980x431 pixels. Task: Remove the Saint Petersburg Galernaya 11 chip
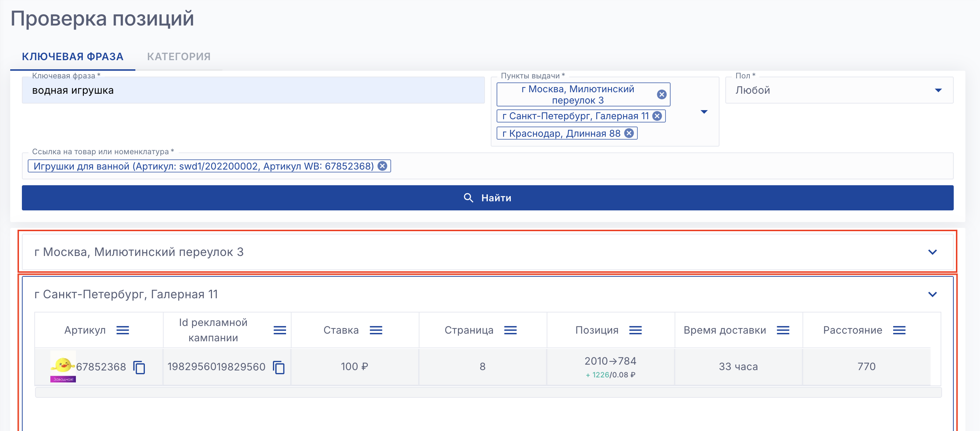[x=657, y=116]
